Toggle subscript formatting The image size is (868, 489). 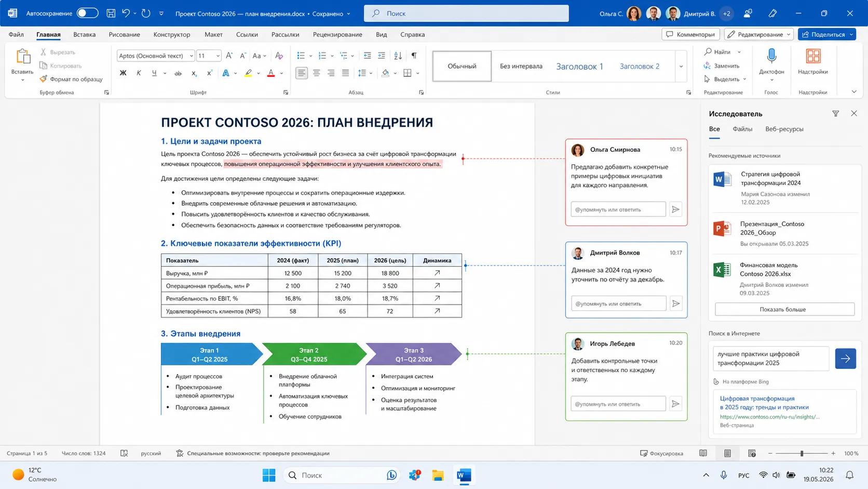[x=194, y=73]
